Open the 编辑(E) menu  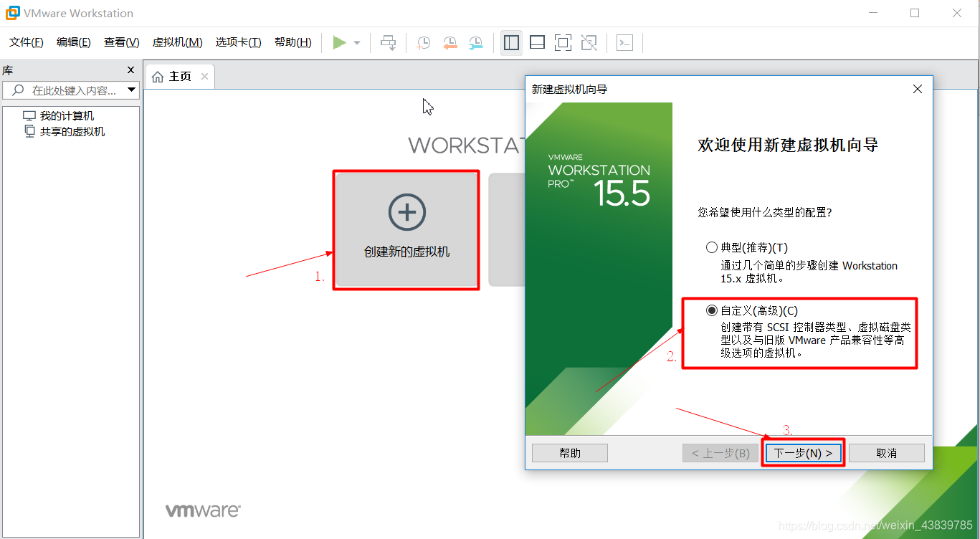[74, 42]
